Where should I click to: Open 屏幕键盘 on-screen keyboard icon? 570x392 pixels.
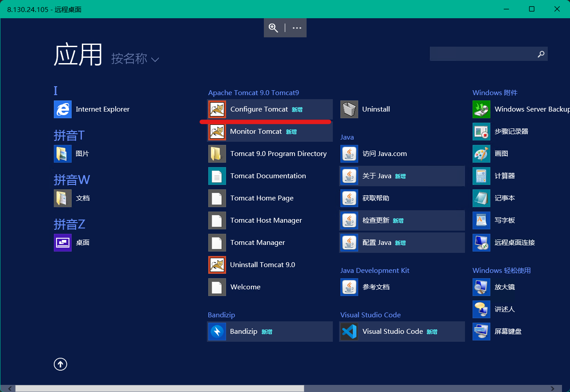(481, 332)
